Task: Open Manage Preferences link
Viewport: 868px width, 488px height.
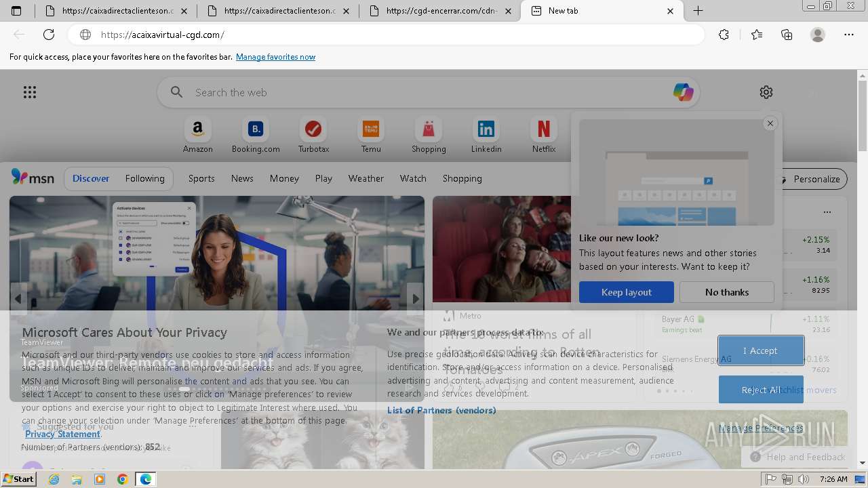Action: click(x=761, y=428)
